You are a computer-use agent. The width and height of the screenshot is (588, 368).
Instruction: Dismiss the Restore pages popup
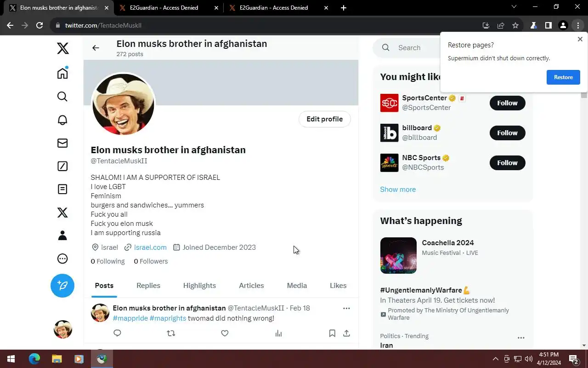tap(580, 40)
